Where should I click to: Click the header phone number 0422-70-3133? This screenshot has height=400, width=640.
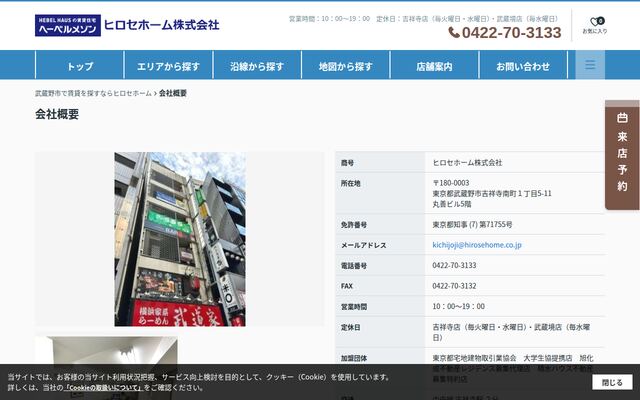point(511,32)
